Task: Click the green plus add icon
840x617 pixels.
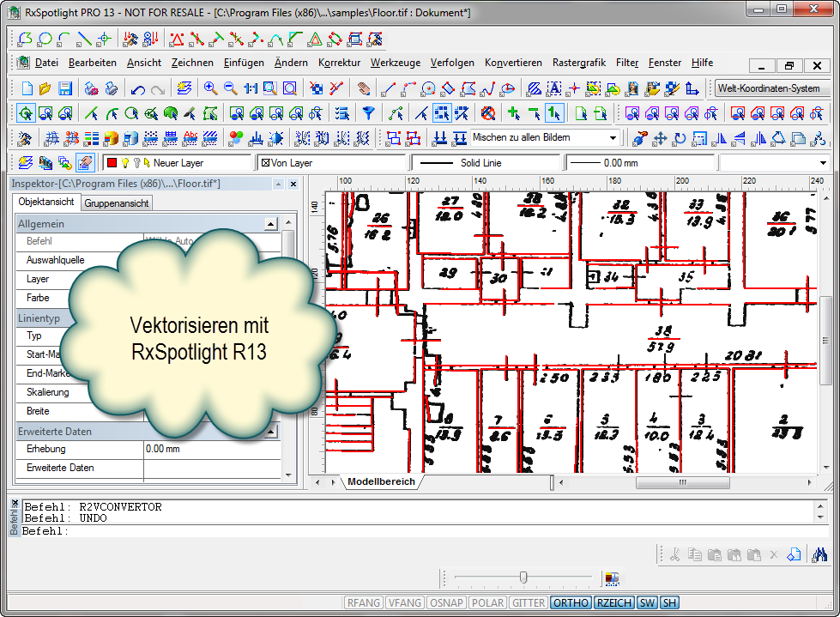Action: [513, 112]
